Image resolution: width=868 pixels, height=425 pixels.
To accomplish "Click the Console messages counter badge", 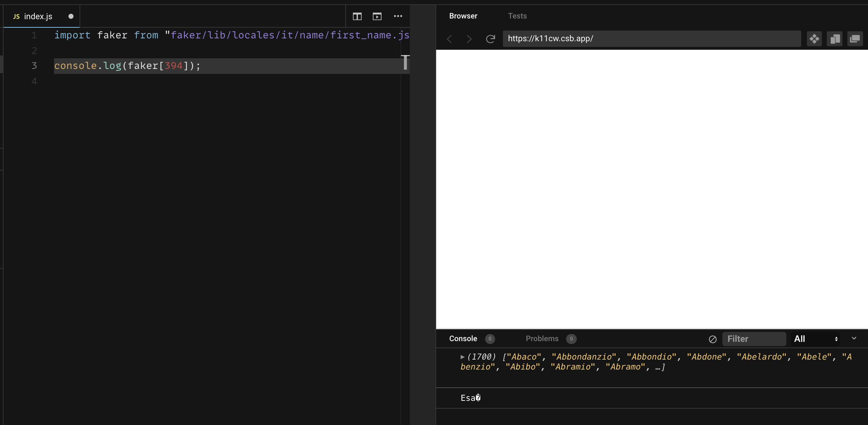I will point(489,339).
